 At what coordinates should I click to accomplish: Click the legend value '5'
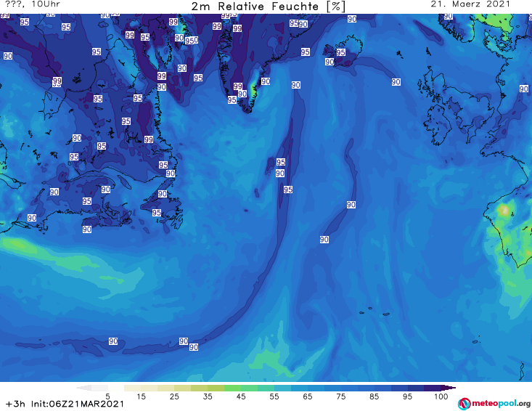[x=107, y=396]
